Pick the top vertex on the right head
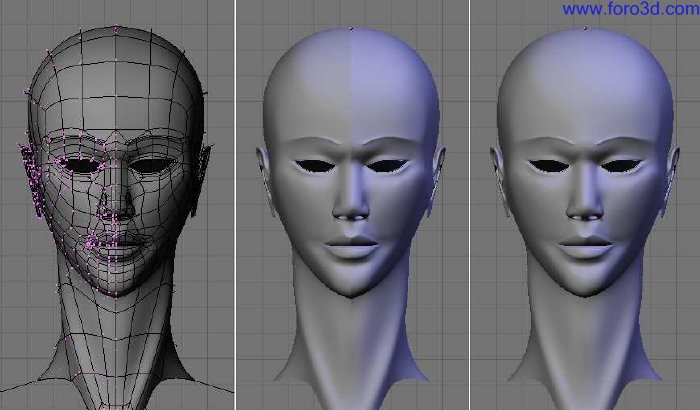The height and width of the screenshot is (410, 700). coord(585,29)
